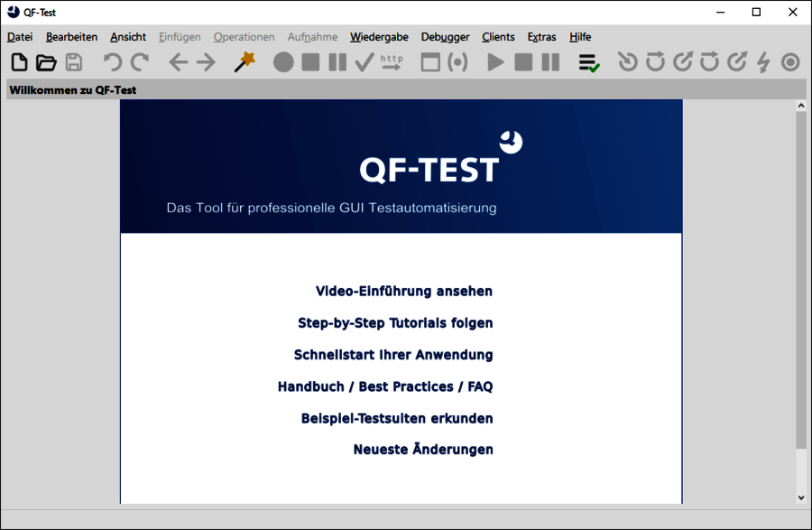Click the pause bars at the debugger icons side
Screen dimensions: 812x530
click(x=550, y=62)
